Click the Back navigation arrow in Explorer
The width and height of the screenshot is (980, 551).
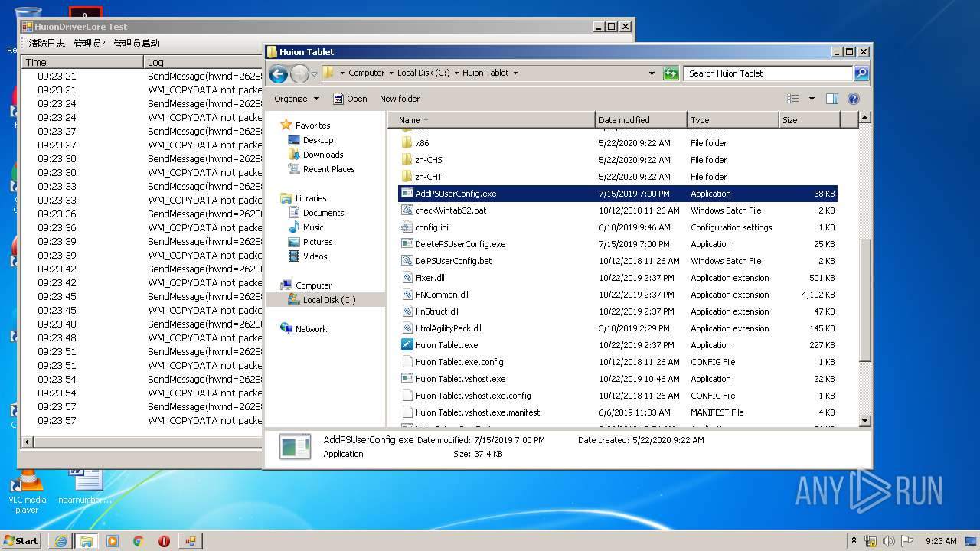[x=279, y=73]
